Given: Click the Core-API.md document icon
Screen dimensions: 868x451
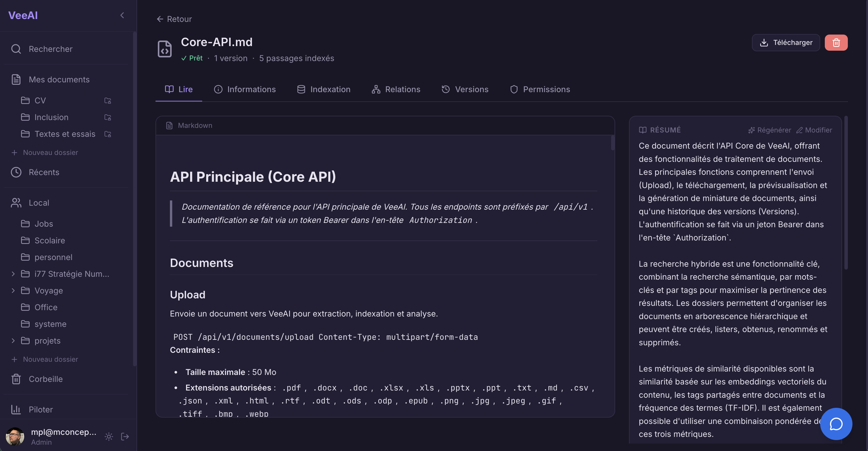Looking at the screenshot, I should point(164,49).
